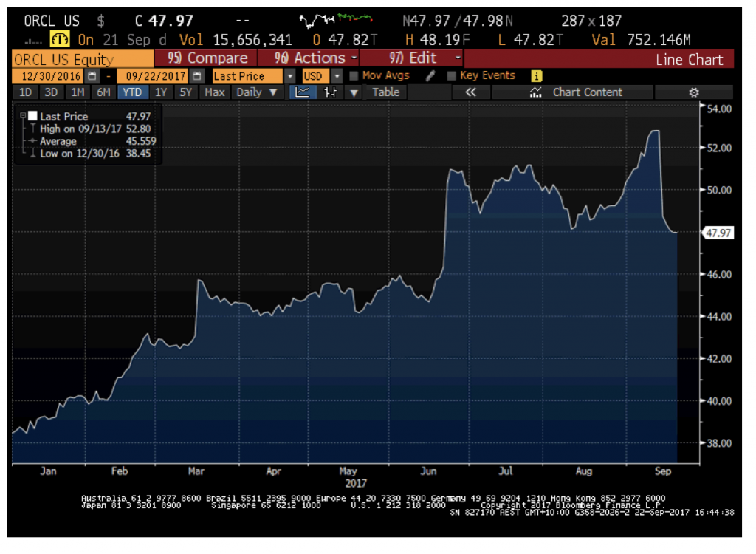Click the 287 x 187 bid-ask size
Image resolution: width=756 pixels, height=554 pixels.
(x=591, y=21)
